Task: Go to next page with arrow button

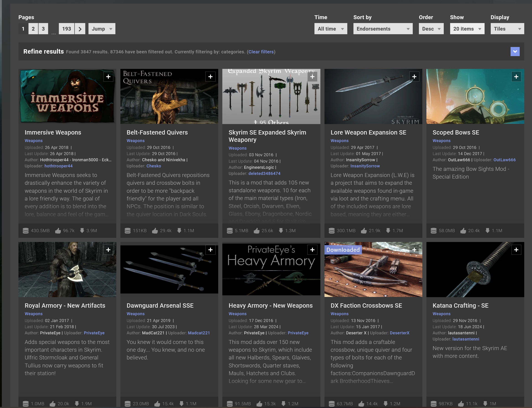Action: point(80,29)
